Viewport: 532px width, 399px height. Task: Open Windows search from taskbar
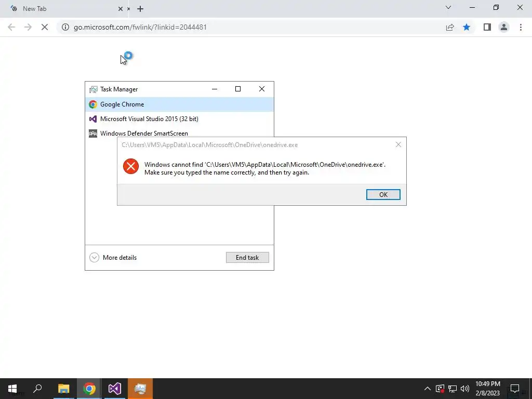click(x=37, y=389)
